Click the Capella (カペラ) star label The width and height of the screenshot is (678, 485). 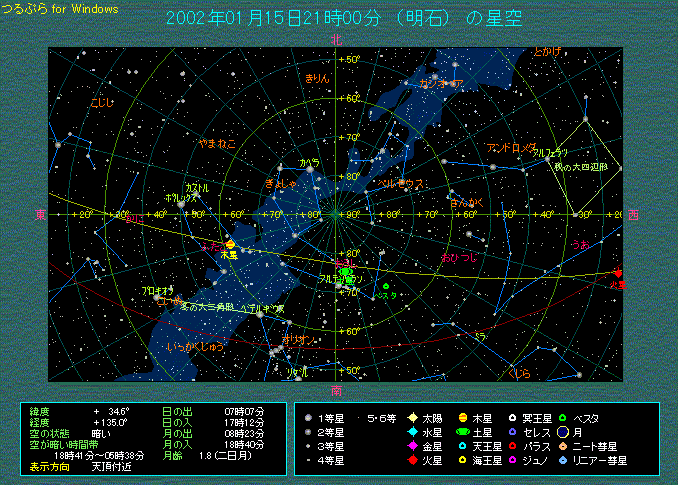309,162
